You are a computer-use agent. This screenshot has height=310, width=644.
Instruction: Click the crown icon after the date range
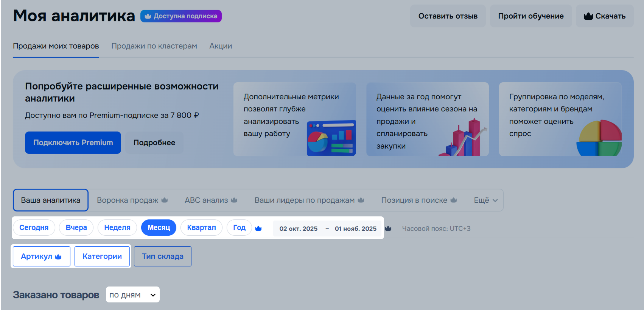388,229
